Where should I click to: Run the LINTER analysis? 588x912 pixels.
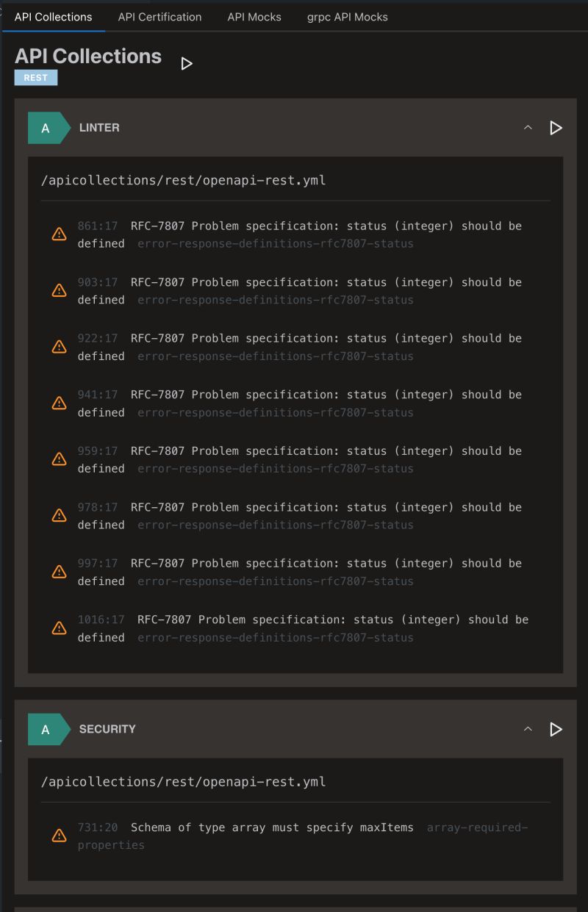[x=556, y=127]
